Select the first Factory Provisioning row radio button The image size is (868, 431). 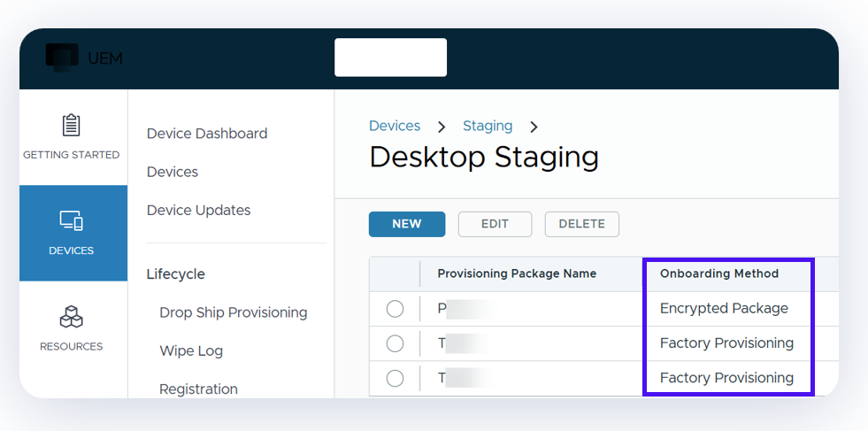[x=395, y=343]
